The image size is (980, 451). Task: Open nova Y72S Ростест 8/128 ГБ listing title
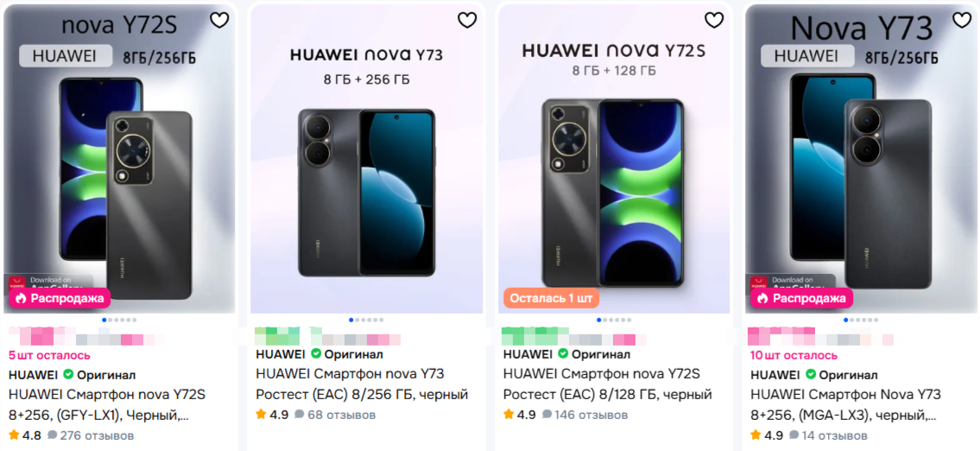pyautogui.click(x=608, y=384)
